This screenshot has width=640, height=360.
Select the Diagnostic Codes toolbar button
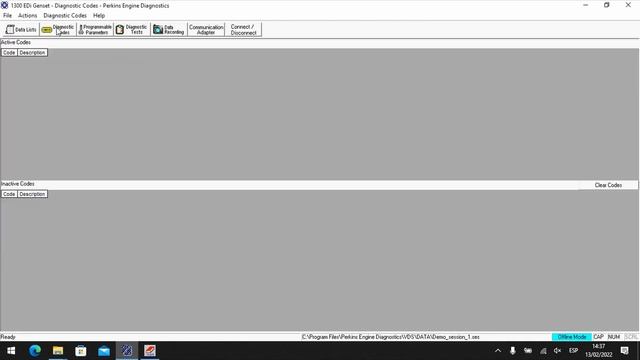58,29
